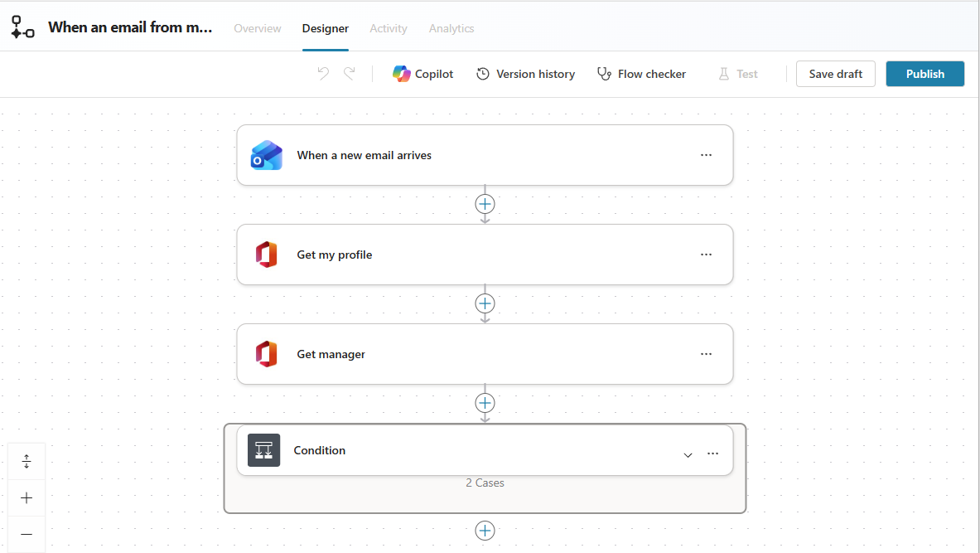
Task: Open the 'Get my profile' options menu
Action: pos(707,255)
